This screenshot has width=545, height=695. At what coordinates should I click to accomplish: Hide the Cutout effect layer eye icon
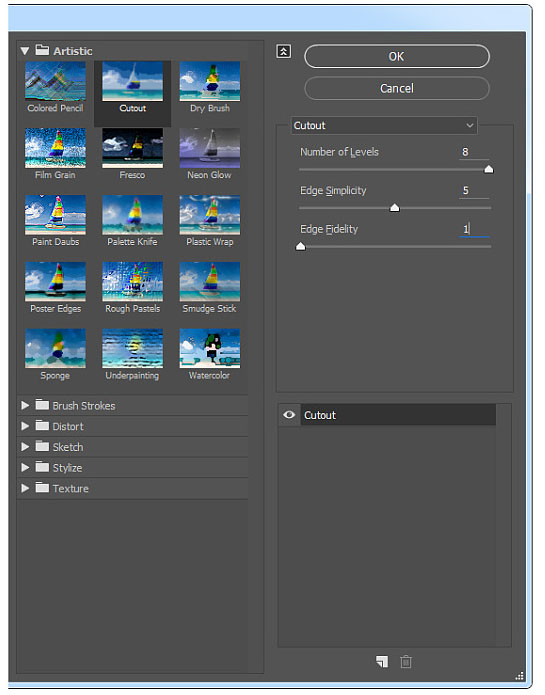pos(289,414)
